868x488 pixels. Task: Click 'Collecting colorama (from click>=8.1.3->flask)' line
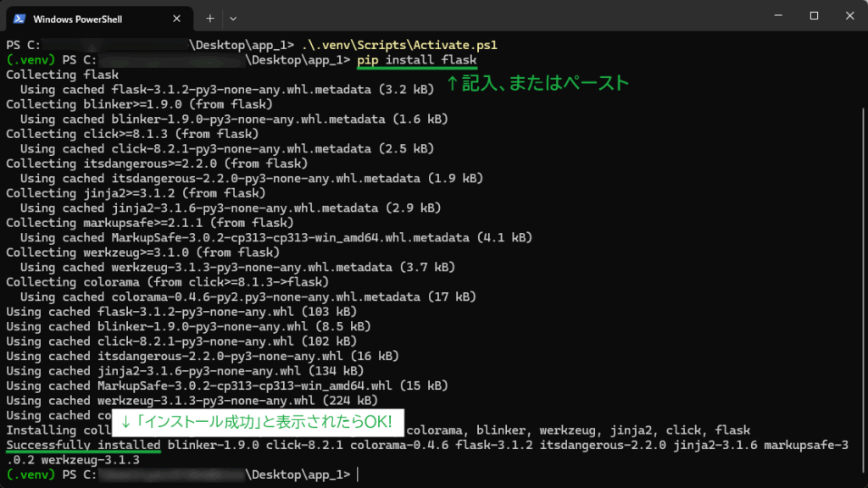(168, 282)
